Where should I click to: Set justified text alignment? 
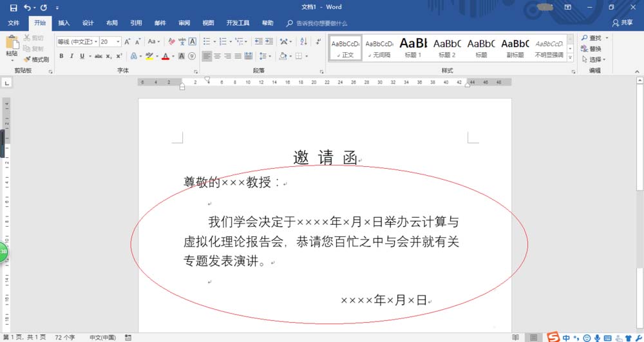pyautogui.click(x=238, y=56)
